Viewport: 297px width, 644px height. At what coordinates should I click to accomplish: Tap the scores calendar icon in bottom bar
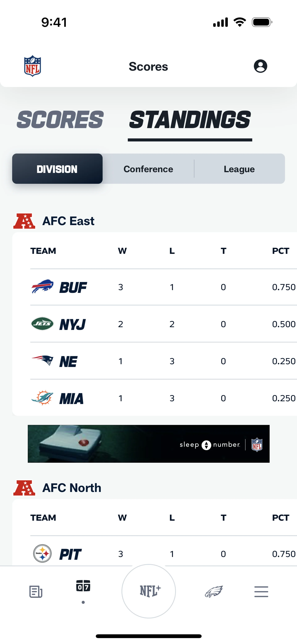(x=83, y=586)
